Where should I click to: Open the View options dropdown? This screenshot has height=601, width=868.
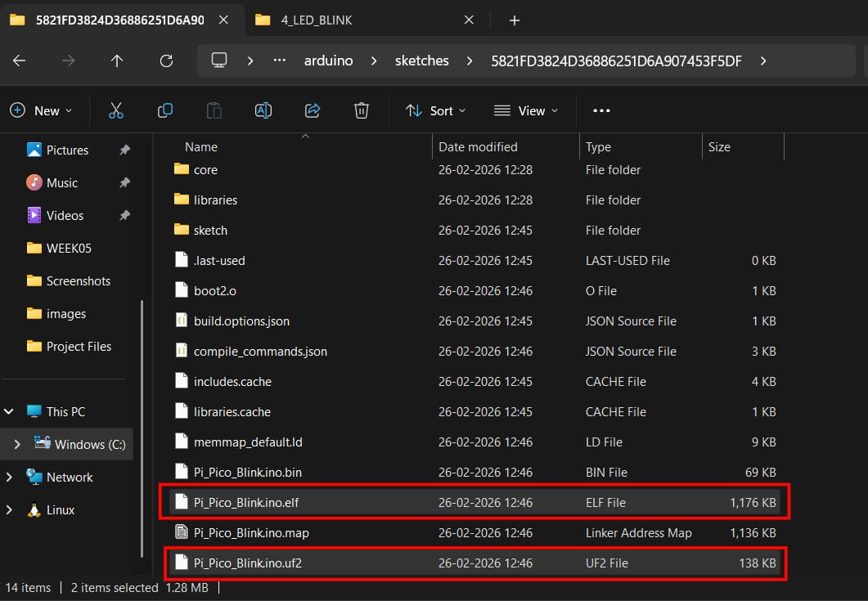click(x=526, y=110)
